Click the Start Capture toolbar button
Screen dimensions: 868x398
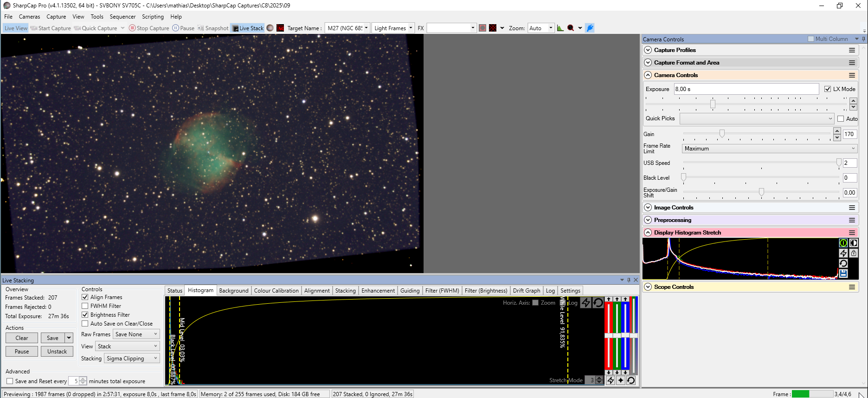point(51,28)
